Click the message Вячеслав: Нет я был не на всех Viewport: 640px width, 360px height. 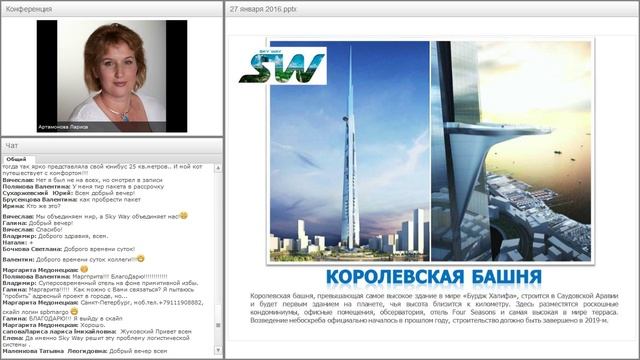click(x=82, y=180)
